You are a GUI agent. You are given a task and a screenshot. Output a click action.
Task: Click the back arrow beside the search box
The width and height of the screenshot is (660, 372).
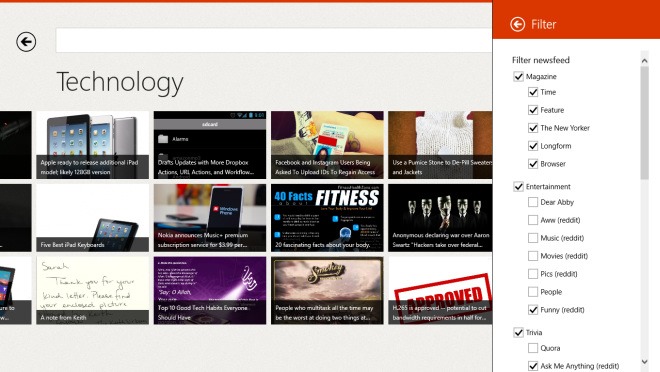(x=26, y=42)
